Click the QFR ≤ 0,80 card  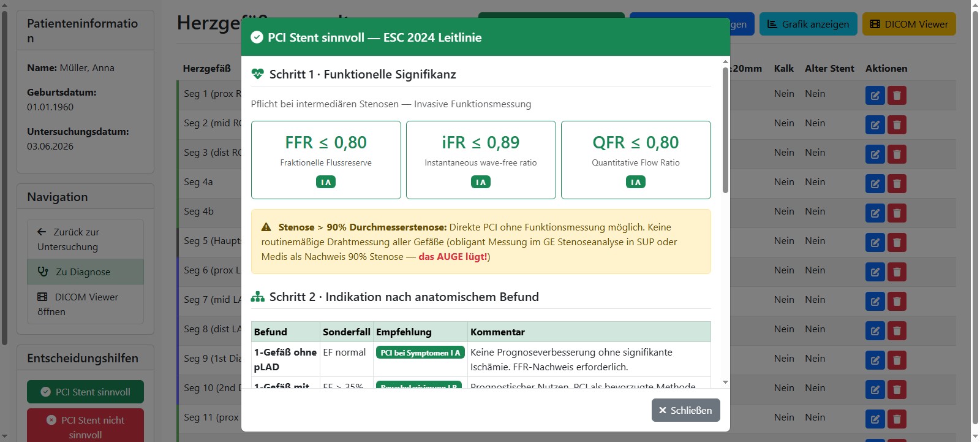click(636, 160)
